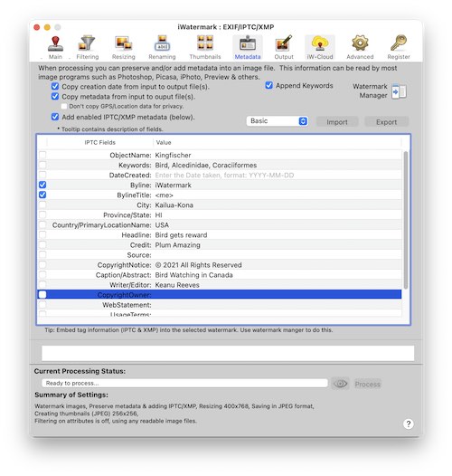452x476 pixels.
Task: Uncheck Append Keywords checkbox
Action: tap(268, 85)
